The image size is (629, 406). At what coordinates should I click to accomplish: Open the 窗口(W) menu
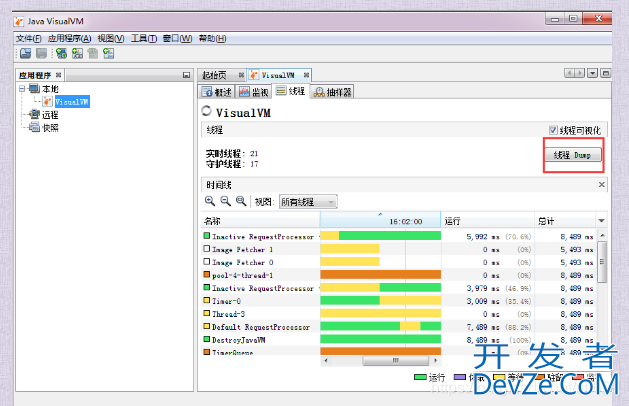[x=178, y=39]
